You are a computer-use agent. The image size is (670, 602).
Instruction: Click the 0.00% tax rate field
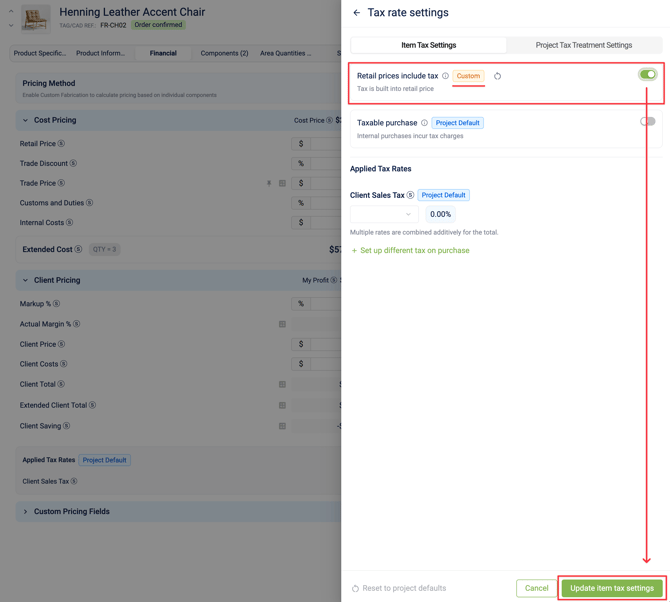(440, 214)
